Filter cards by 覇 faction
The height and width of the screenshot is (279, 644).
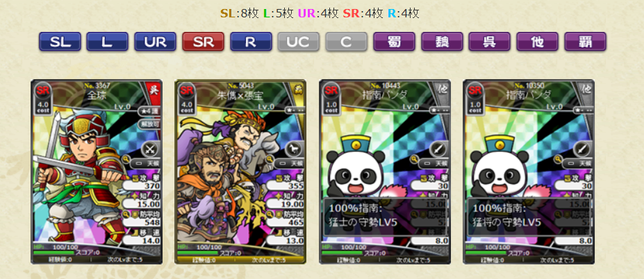click(x=585, y=42)
